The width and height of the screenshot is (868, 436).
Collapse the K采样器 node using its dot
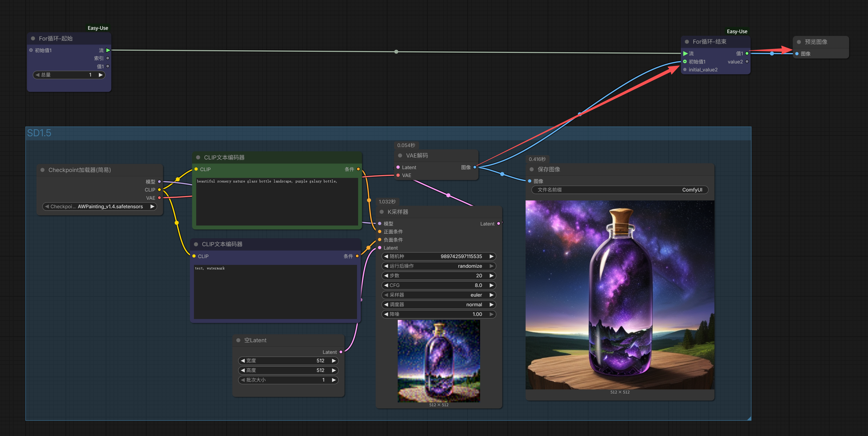point(381,212)
